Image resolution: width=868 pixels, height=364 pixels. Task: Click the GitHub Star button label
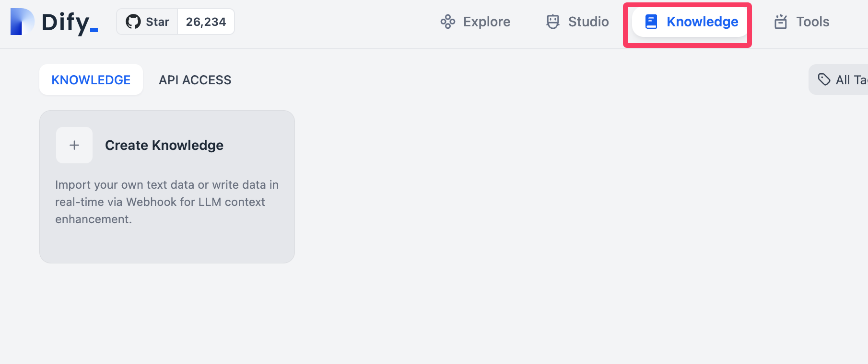(157, 22)
